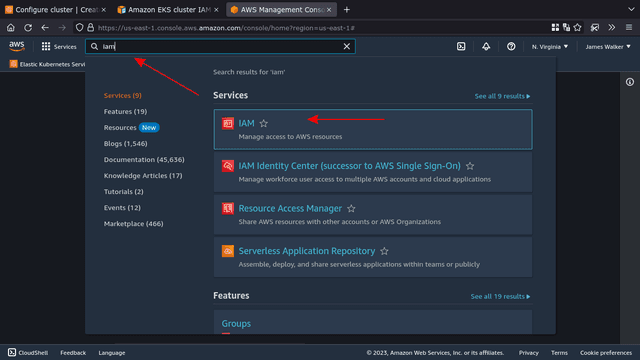
Task: Open the translate page icon
Action: pos(566,28)
